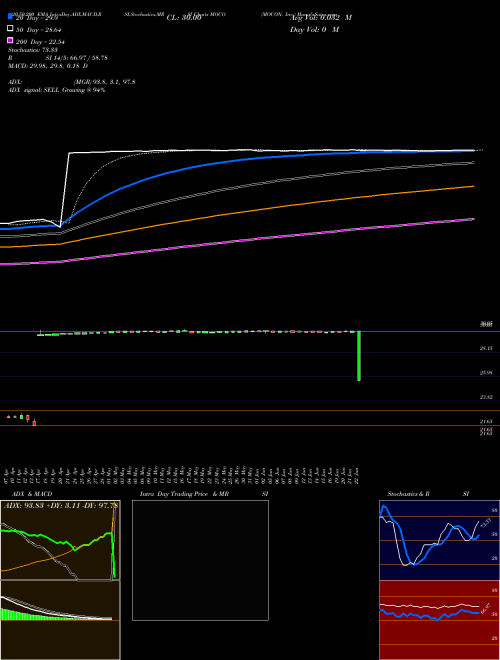
Task: Click the 'Avg Vol: 0.032 M' label
Action: (x=321, y=18)
